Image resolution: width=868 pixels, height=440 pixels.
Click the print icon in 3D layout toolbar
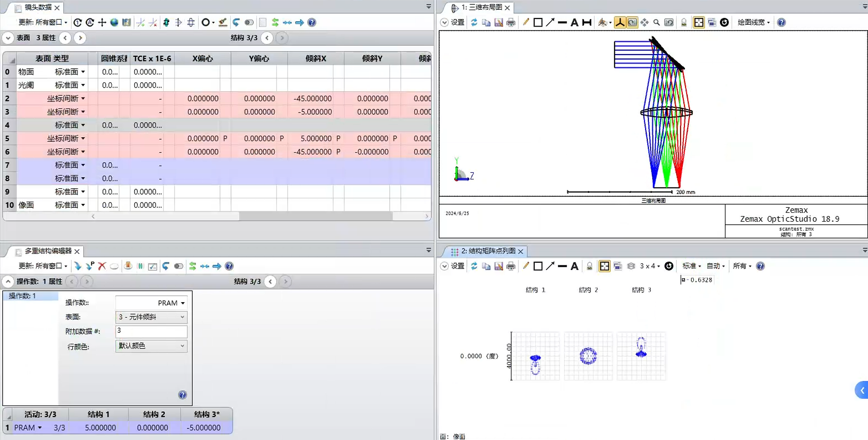[x=511, y=23]
